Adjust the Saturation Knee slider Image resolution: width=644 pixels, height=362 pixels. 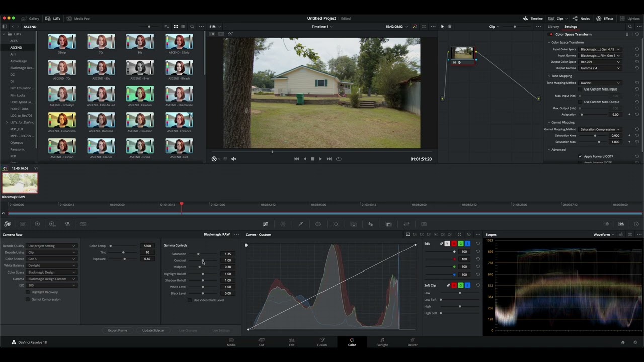(595, 136)
